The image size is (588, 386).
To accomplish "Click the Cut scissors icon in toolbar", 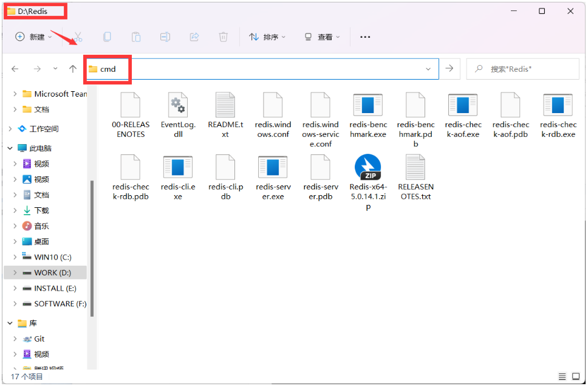I will 78,37.
